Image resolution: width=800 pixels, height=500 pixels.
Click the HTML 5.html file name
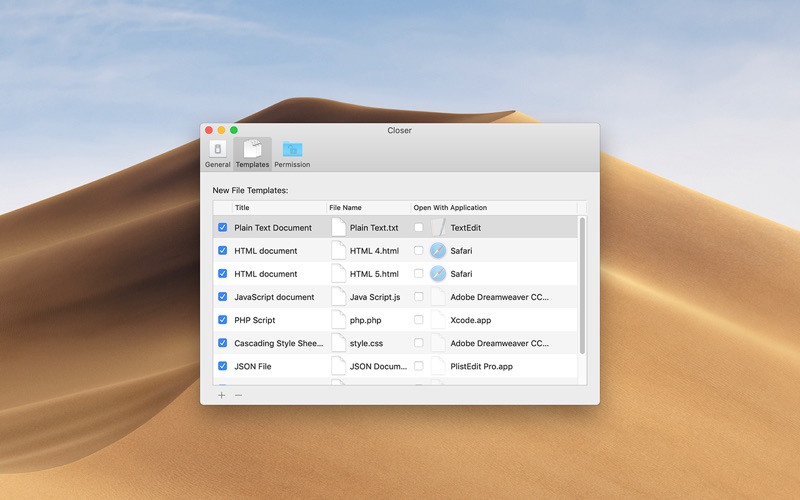(x=374, y=274)
